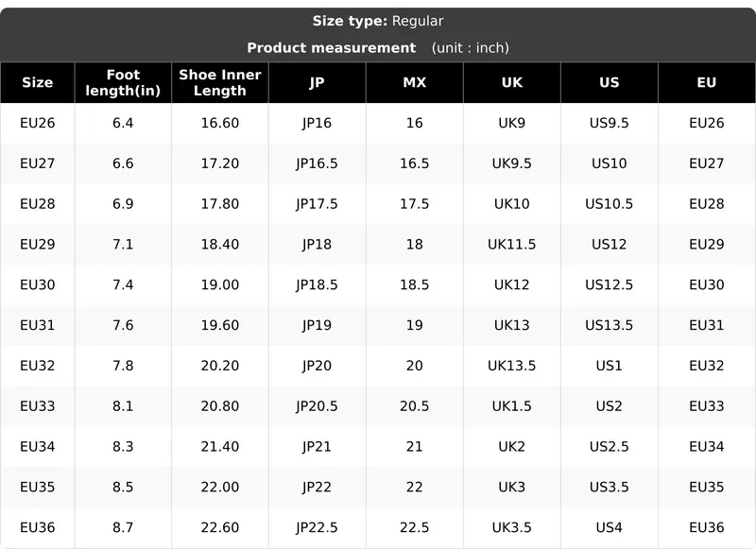Click the Size type: Regular text

(378, 21)
